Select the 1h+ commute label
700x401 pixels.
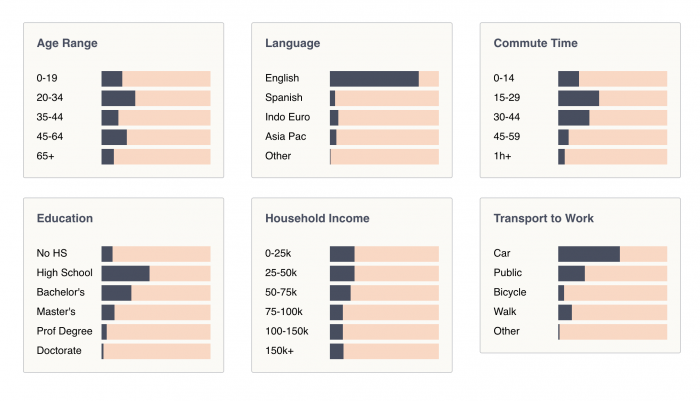click(x=503, y=156)
